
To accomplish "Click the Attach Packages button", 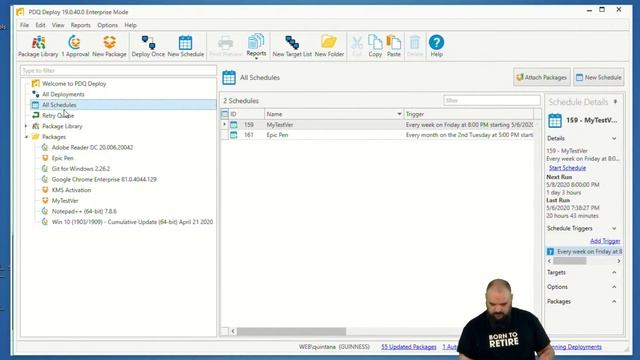I will click(x=542, y=78).
